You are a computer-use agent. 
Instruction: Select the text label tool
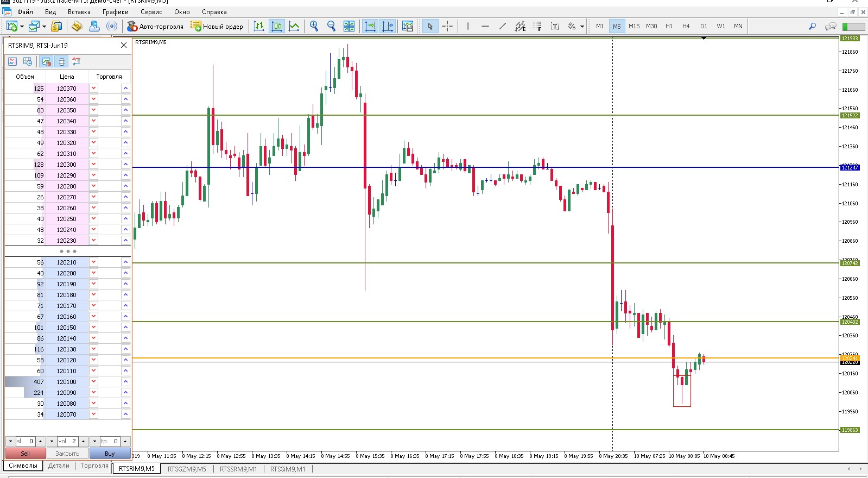coord(555,26)
